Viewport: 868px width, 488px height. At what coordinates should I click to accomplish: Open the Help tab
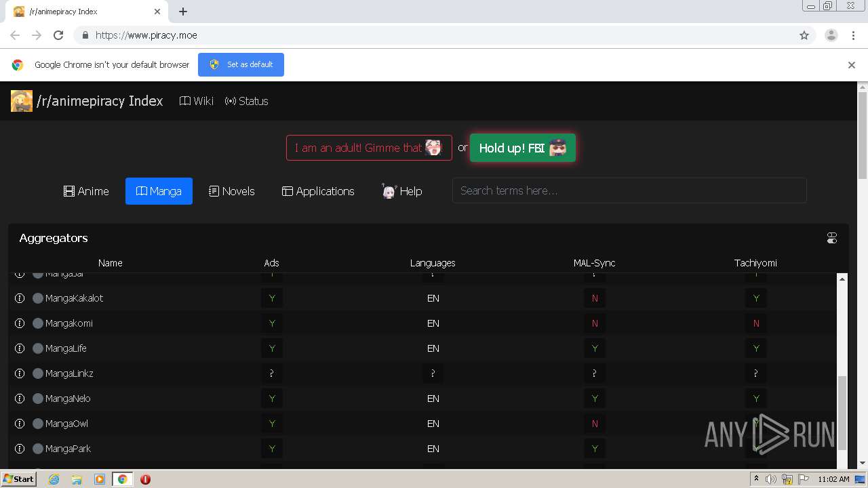coord(402,191)
